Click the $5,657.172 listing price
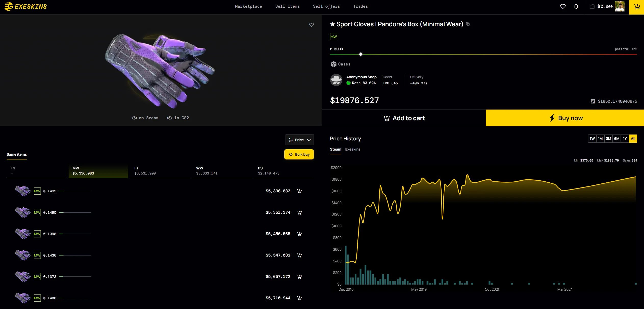The height and width of the screenshot is (309, 644). tap(278, 277)
